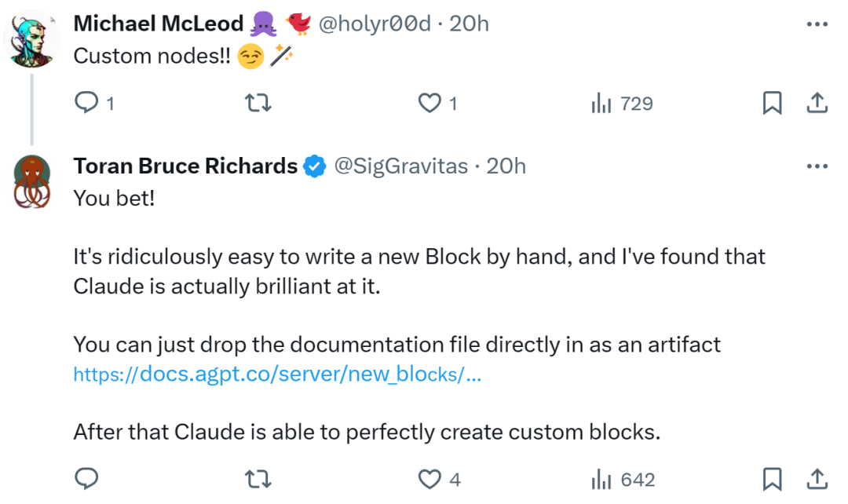Share Toran Bruce Richards' reply
This screenshot has height=504, width=848.
pos(817,479)
